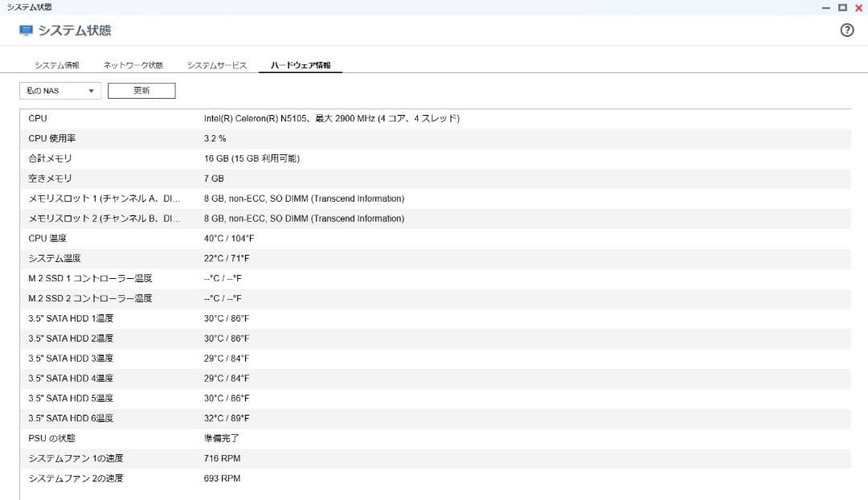The image size is (868, 500).
Task: Click the CPU 温度 label
Action: pyautogui.click(x=47, y=238)
